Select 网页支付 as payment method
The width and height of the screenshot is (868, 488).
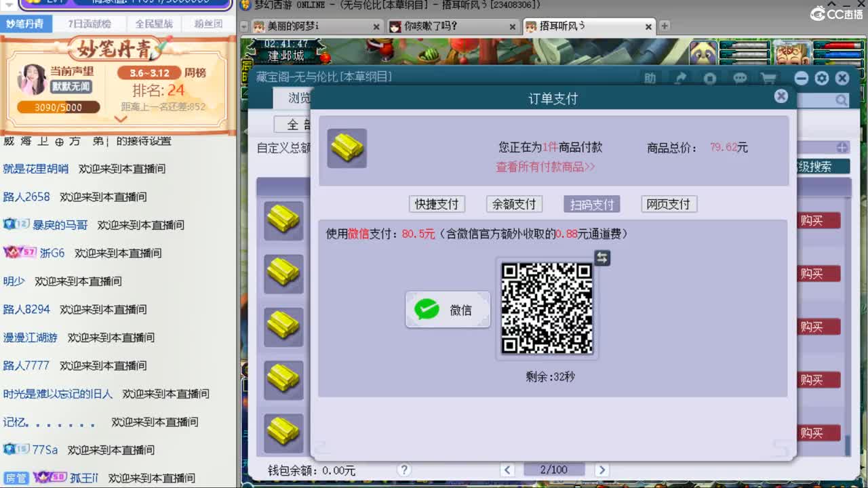coord(669,204)
